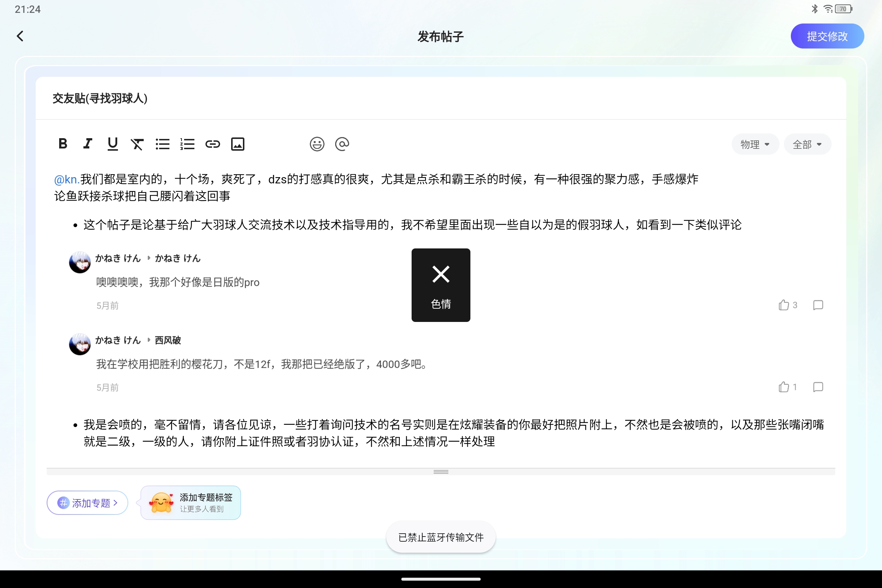Submit changes with 提交修改 button
882x588 pixels.
tap(827, 36)
